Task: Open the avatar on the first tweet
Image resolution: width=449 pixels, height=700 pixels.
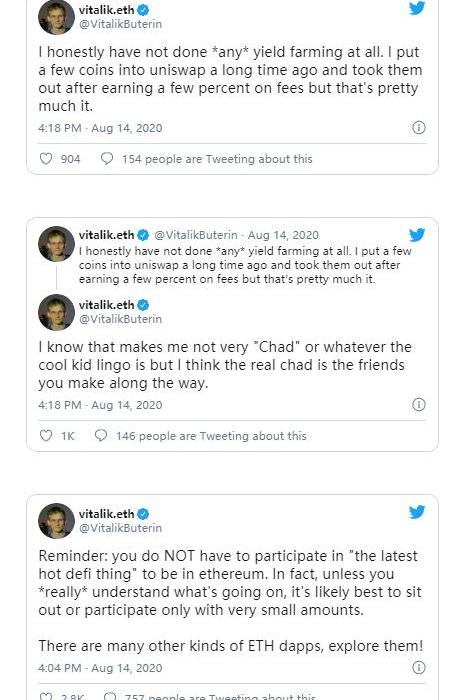Action: point(56,17)
